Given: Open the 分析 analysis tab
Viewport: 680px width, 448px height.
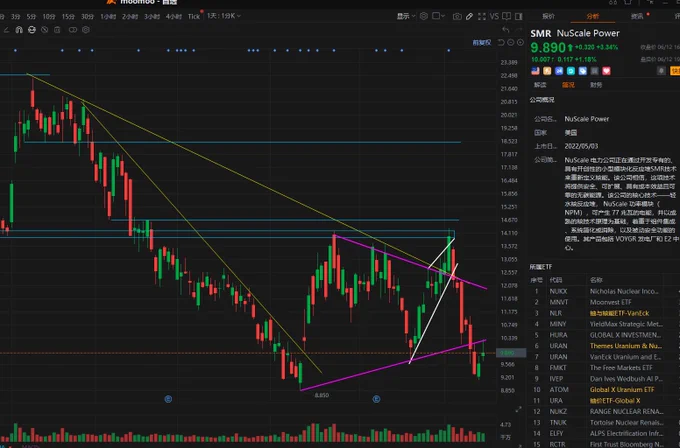Looking at the screenshot, I should pos(593,16).
